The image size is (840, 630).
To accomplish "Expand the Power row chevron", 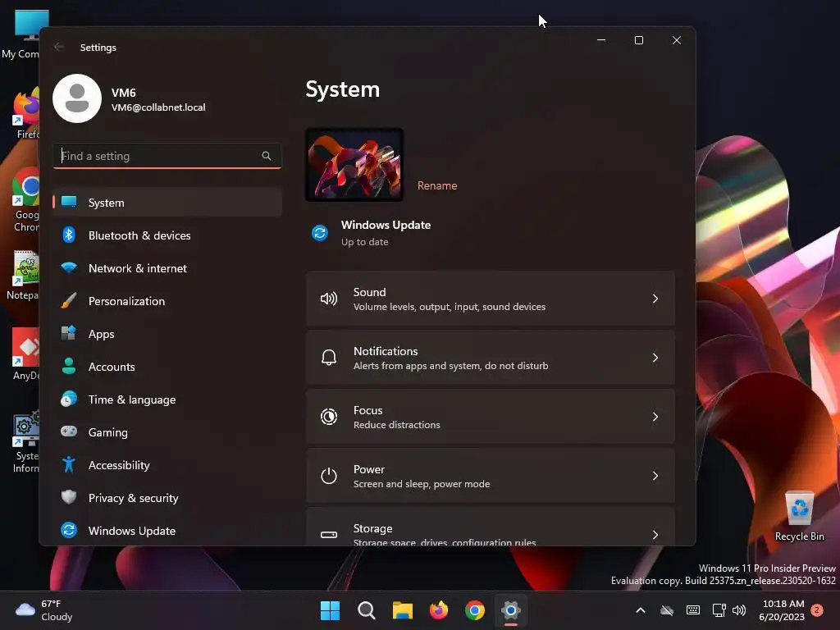I will coord(655,476).
